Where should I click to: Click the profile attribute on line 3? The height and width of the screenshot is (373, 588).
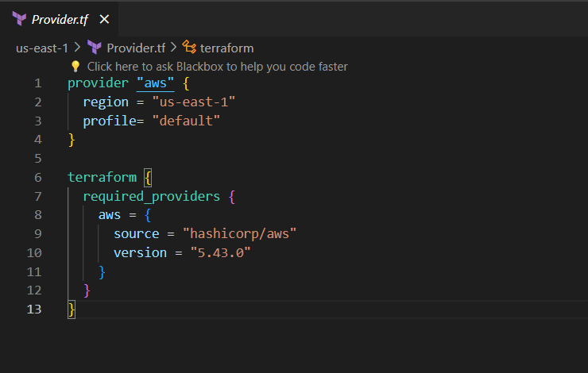tap(110, 121)
